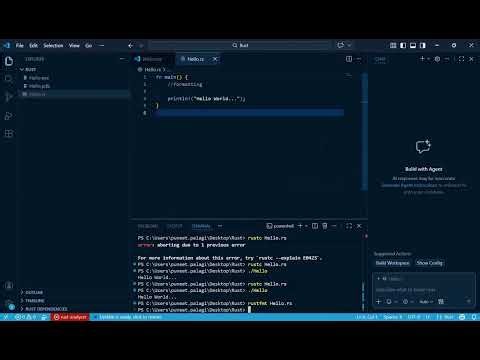Open Hello.pdb in the Explorer

(39, 86)
